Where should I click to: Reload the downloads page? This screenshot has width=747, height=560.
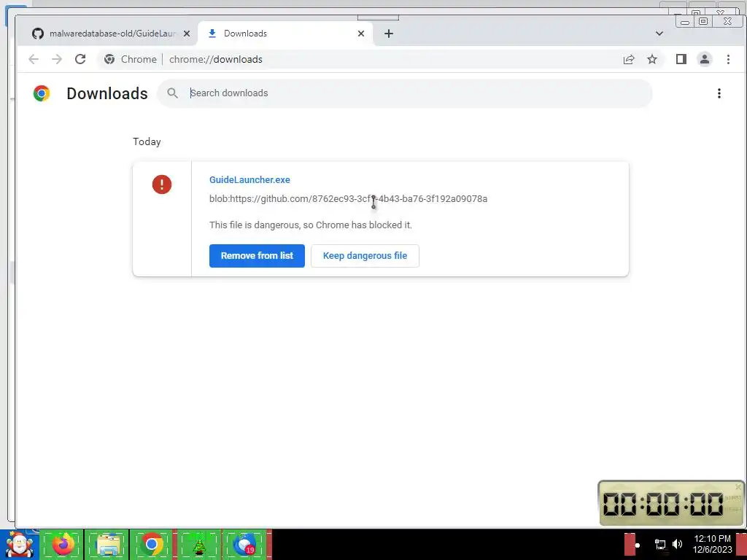click(80, 59)
